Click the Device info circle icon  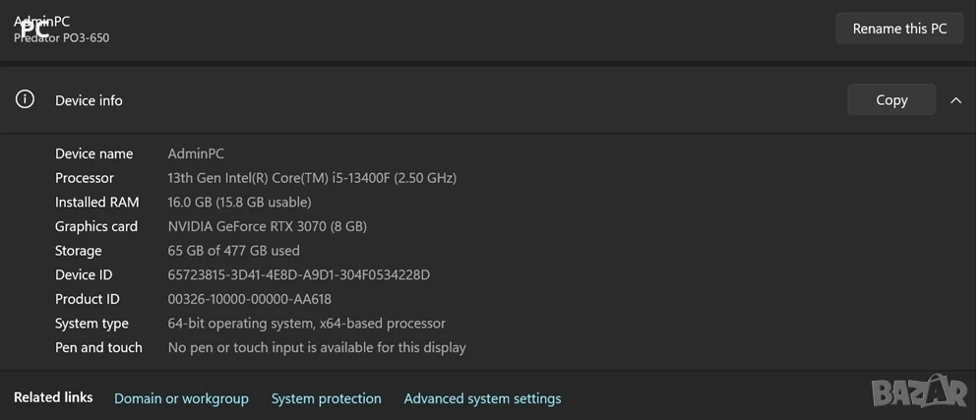pyautogui.click(x=25, y=99)
